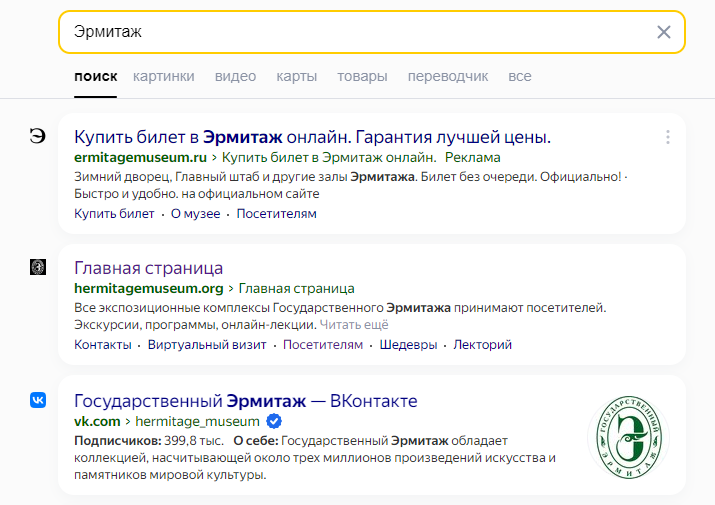The image size is (715, 505).
Task: Switch to the картинки tab
Action: pos(164,76)
